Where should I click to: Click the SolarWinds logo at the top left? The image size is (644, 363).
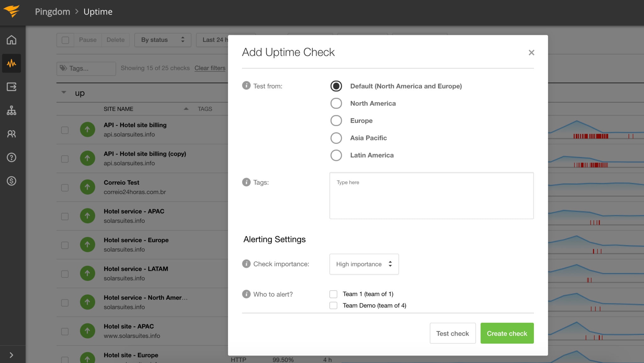click(x=12, y=11)
